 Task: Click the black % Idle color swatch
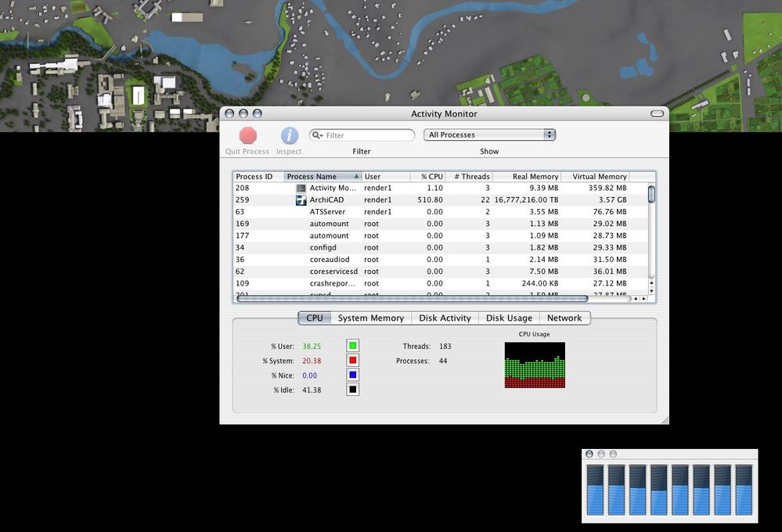click(x=352, y=390)
